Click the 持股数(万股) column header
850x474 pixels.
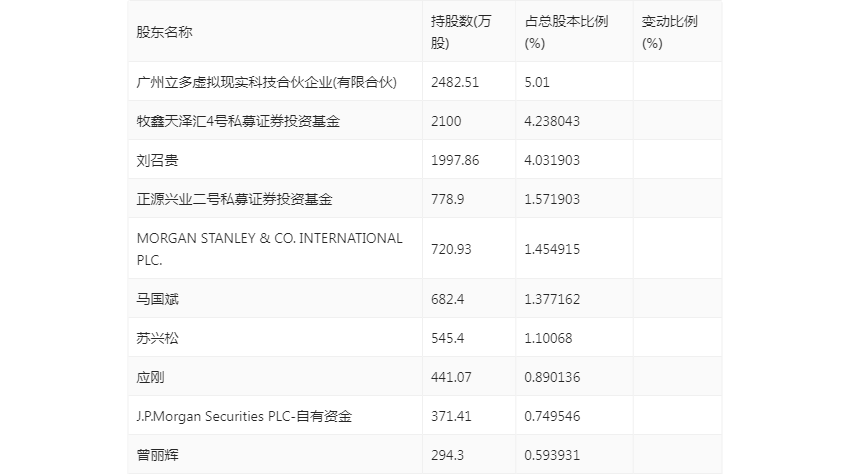461,32
